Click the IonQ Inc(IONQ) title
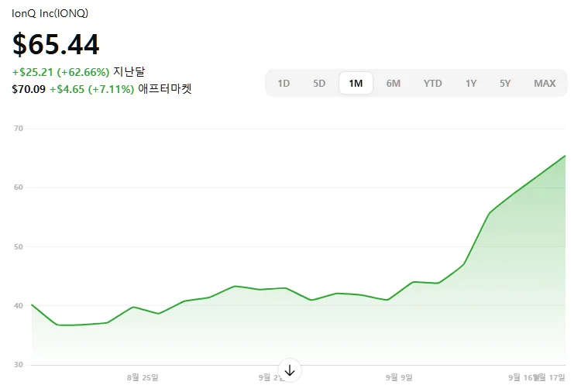581x392 pixels. 50,13
